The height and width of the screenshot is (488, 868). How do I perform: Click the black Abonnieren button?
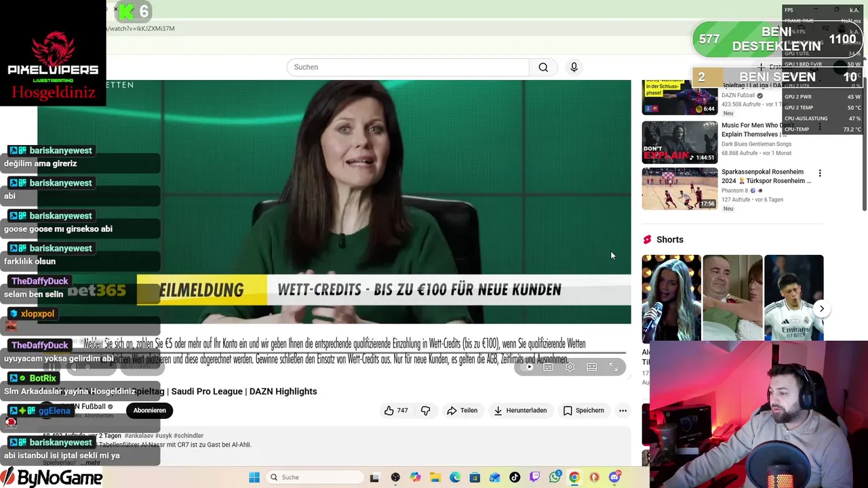pyautogui.click(x=149, y=411)
